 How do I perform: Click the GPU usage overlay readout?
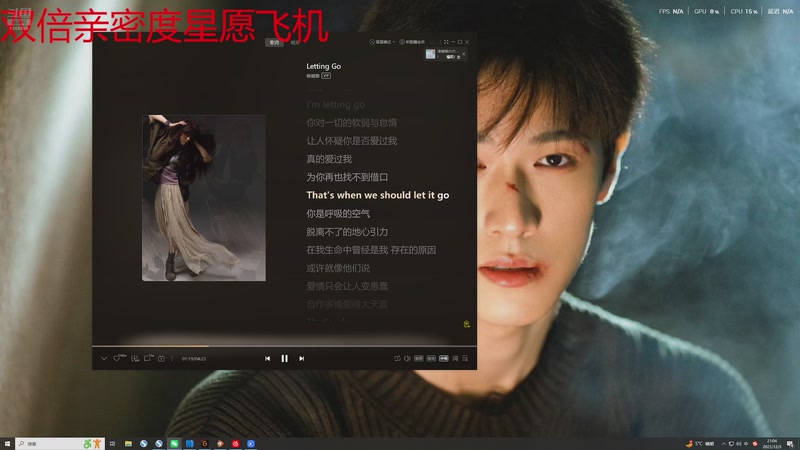pyautogui.click(x=706, y=11)
